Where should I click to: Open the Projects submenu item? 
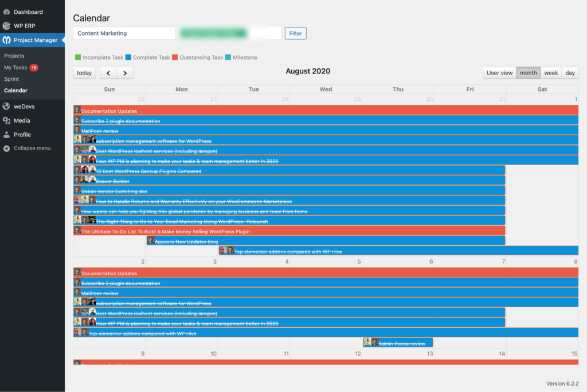pos(14,56)
